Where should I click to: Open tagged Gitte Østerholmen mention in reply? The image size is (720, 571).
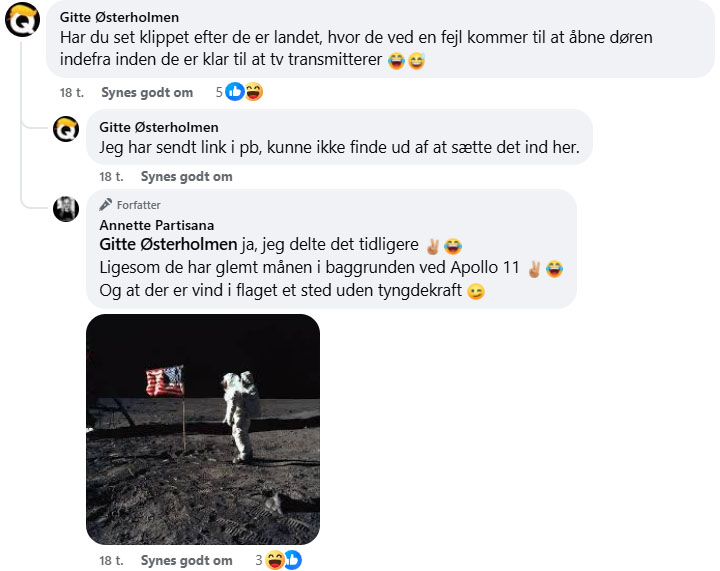[x=168, y=244]
